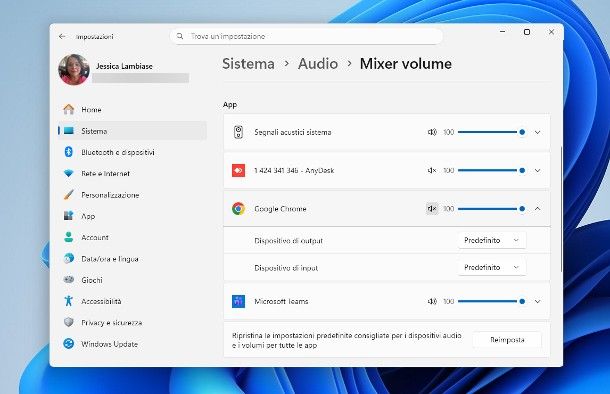The image size is (610, 394).
Task: Maximize the Impostazioni window
Action: [527, 32]
